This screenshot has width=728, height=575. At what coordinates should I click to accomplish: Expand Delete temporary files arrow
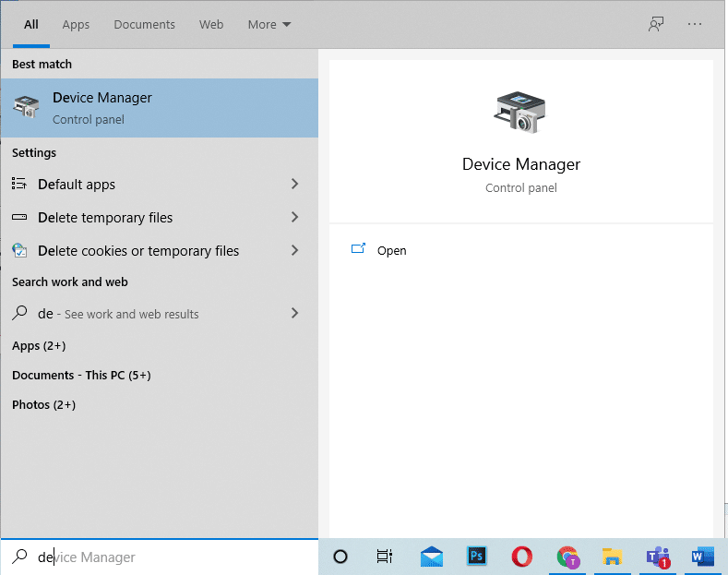294,218
